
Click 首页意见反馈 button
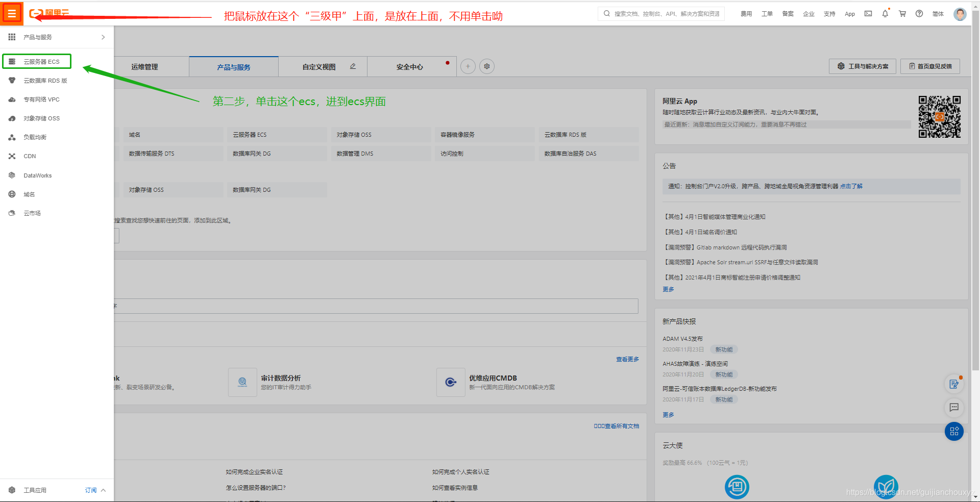coord(930,66)
